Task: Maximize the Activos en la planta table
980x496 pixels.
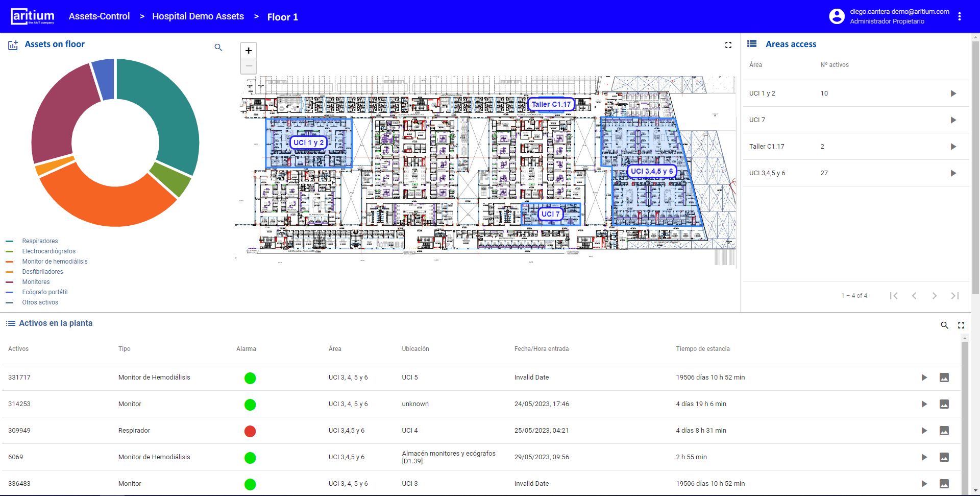Action: tap(961, 325)
